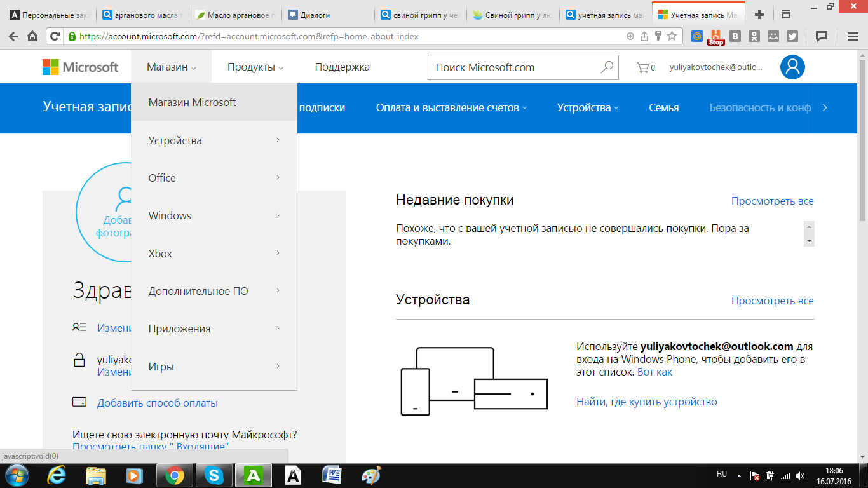Collapse the Магазин top menu
The width and height of the screenshot is (868, 488).
172,67
